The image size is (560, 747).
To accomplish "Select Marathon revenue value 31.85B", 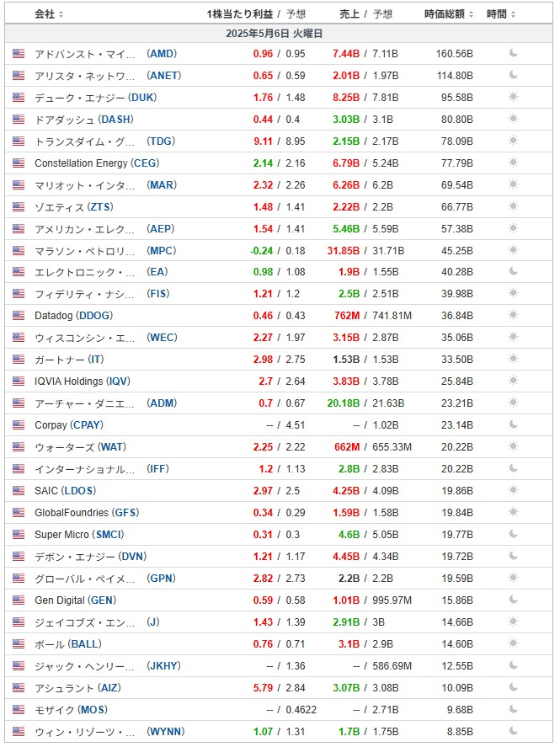I will pyautogui.click(x=343, y=251).
